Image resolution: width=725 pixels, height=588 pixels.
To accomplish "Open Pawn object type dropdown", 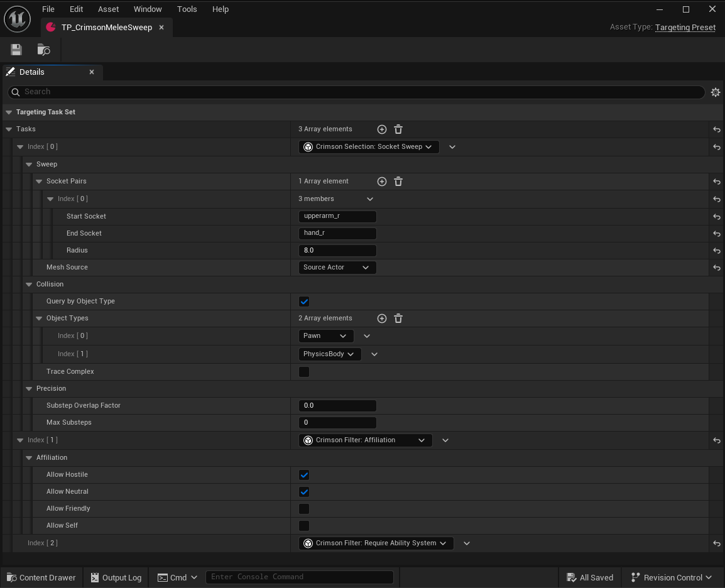I will tap(326, 336).
